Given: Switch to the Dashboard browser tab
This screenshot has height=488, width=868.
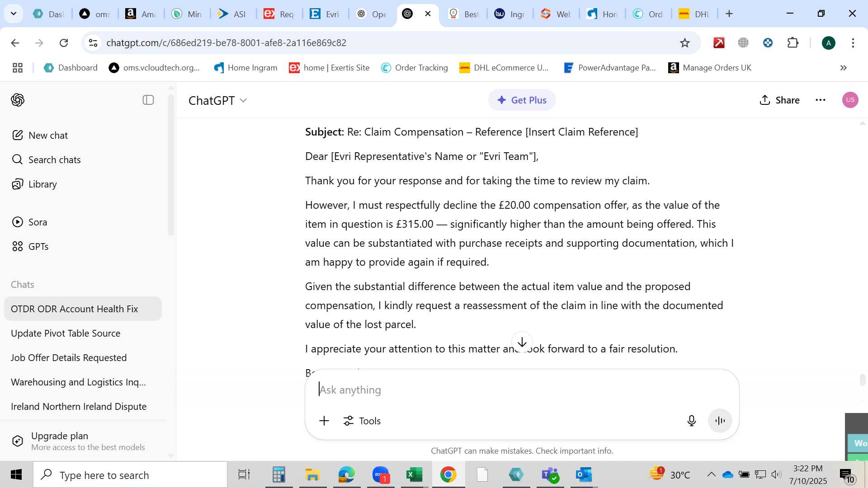Looking at the screenshot, I should [48, 14].
